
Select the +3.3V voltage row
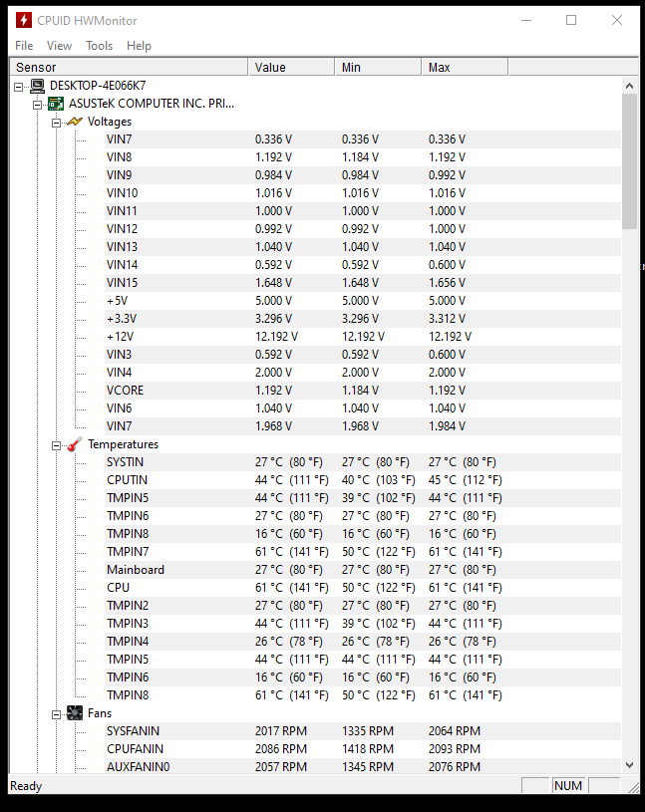(x=362, y=319)
